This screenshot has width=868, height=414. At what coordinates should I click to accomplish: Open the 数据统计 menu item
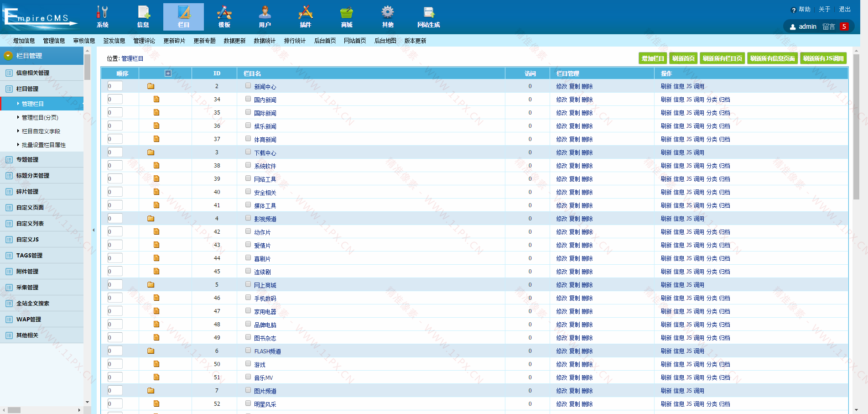pyautogui.click(x=265, y=41)
